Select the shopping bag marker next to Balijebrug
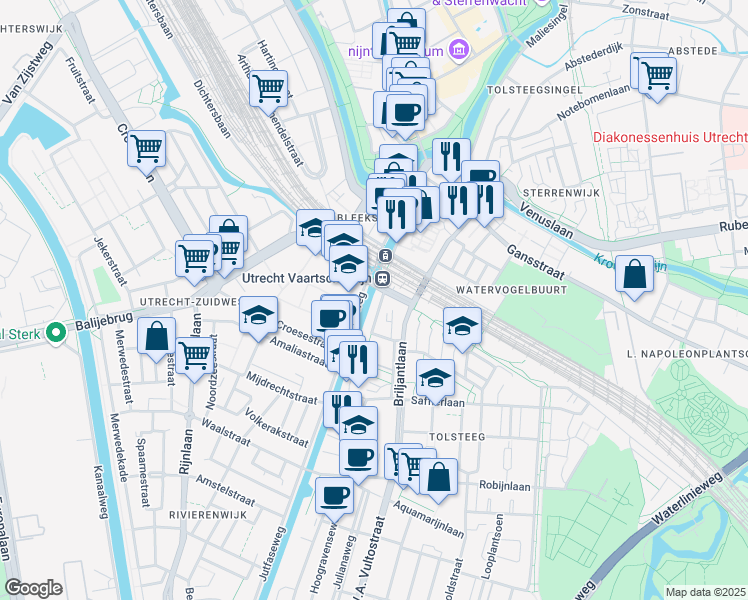This screenshot has width=748, height=600. [x=156, y=336]
